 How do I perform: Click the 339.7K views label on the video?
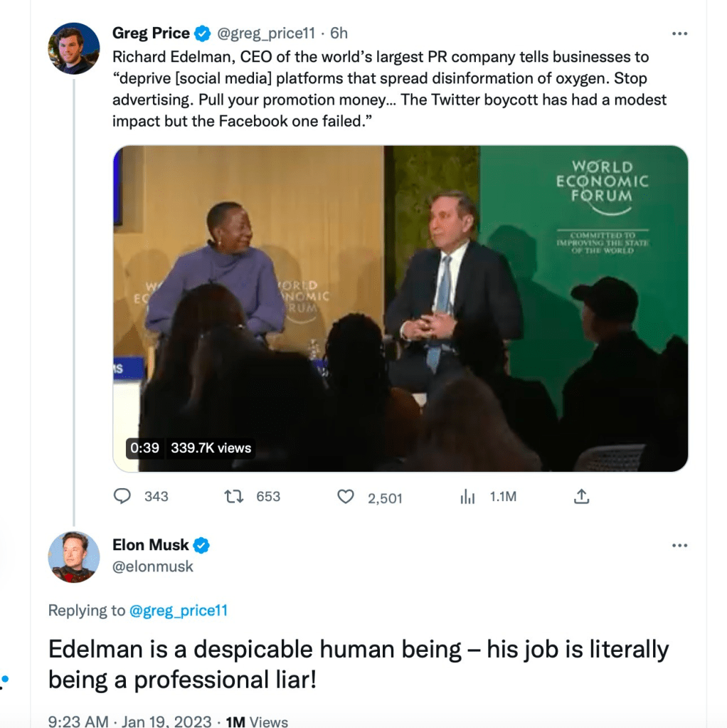coord(211,448)
